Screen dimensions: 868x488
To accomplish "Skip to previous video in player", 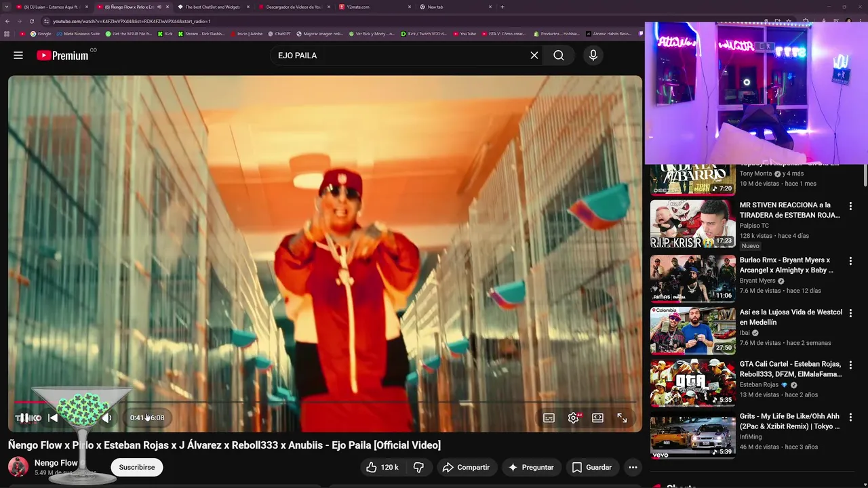I will click(x=53, y=418).
